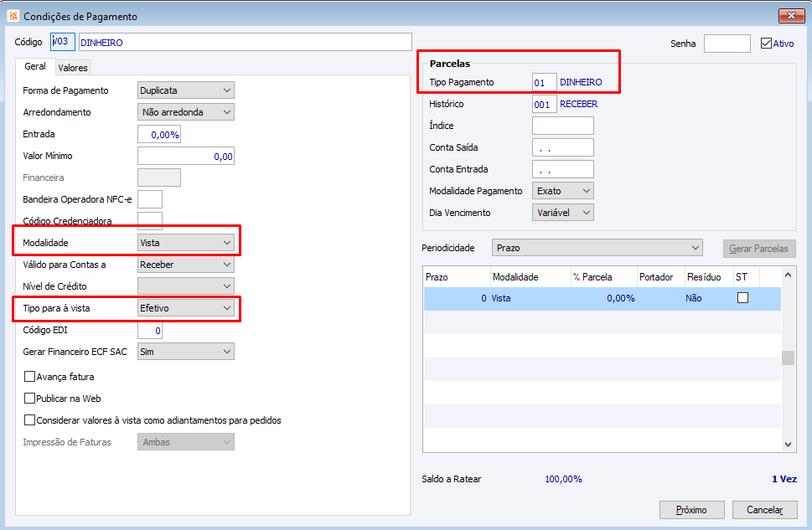Toggle Considerar valores à vista como adiantamentos

click(x=29, y=419)
